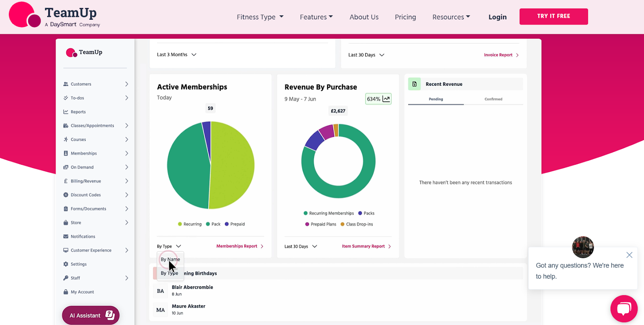
Task: Close the 'Got any questions' popup
Action: 630,255
